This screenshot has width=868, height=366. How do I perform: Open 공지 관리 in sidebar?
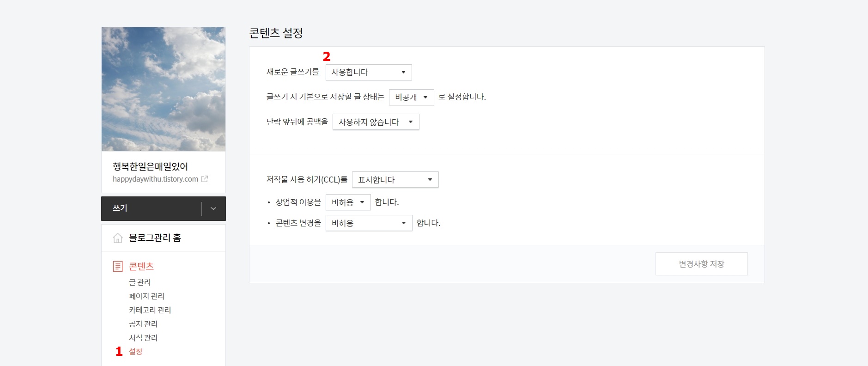pos(143,324)
